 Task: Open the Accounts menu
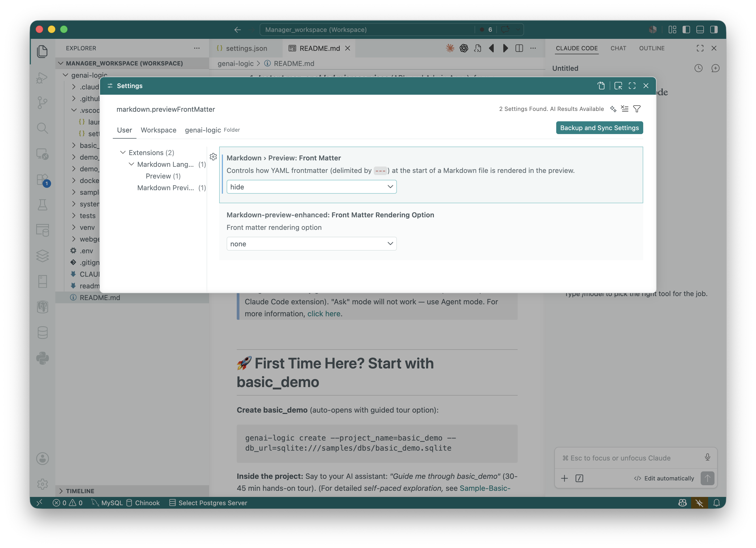[42, 458]
